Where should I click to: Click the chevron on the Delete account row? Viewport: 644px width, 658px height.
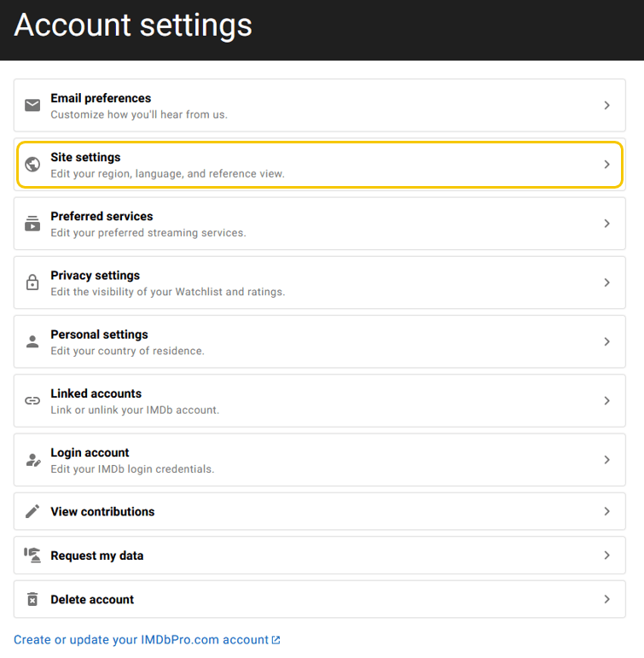pyautogui.click(x=606, y=599)
